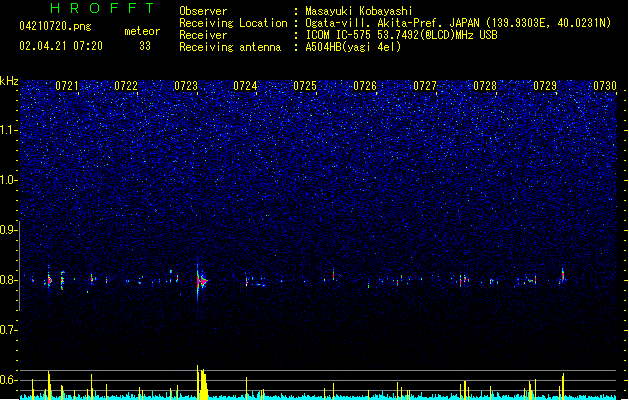
Task: Click the 0.7 kHz frequency label
Action: pos(8,330)
